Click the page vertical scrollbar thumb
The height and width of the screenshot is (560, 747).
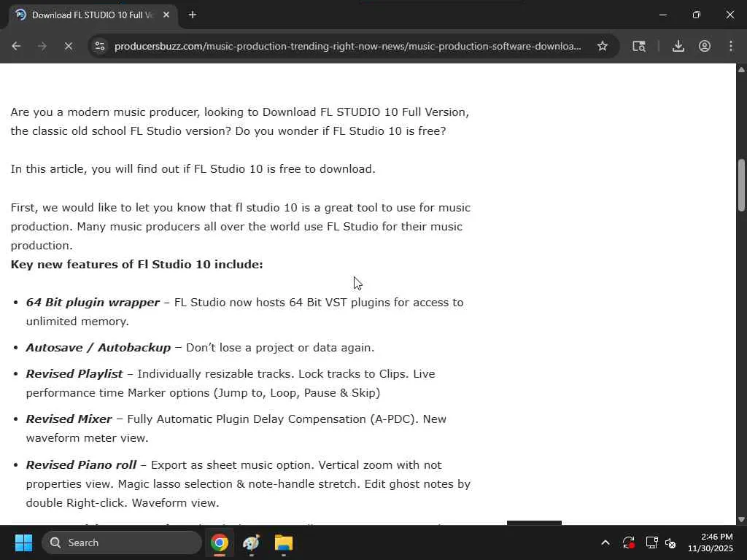tap(741, 185)
